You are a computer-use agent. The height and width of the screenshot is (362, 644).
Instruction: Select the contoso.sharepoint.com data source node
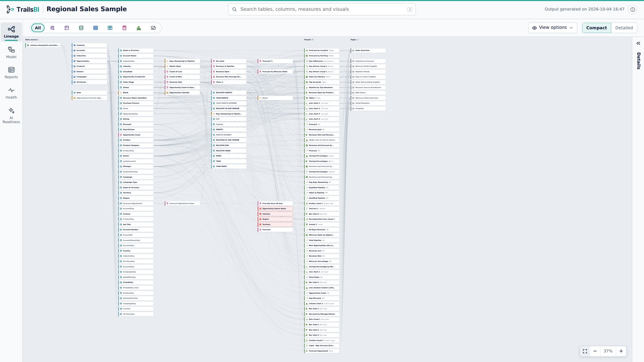click(x=43, y=45)
